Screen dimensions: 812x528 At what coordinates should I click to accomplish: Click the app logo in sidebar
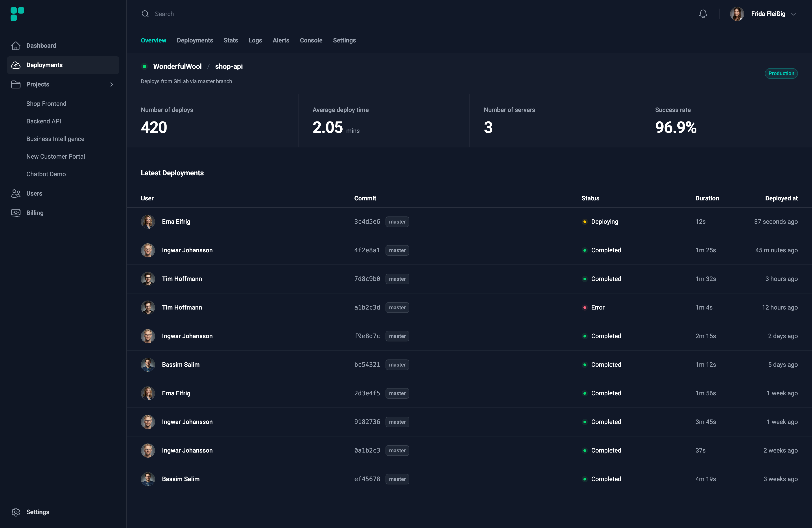(x=17, y=14)
